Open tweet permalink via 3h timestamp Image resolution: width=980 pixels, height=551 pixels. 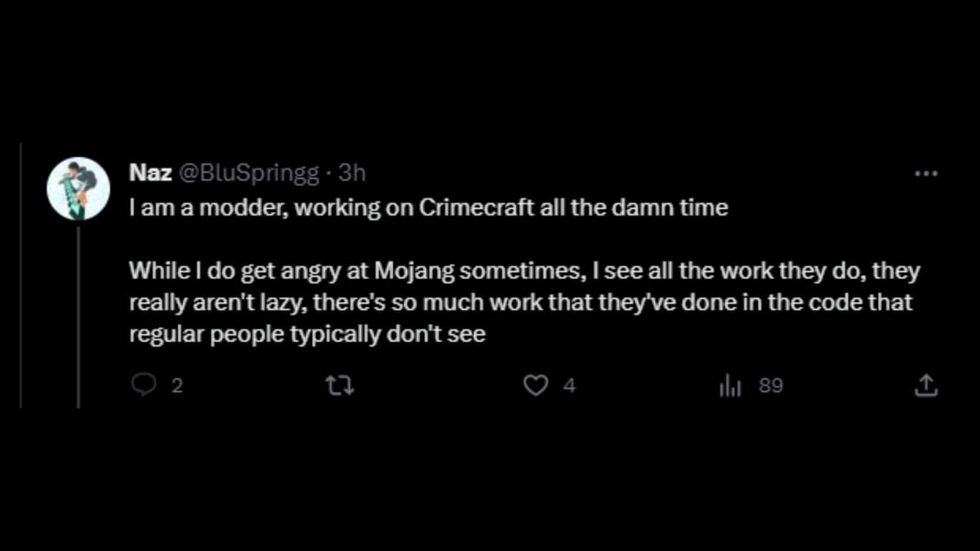click(x=351, y=172)
